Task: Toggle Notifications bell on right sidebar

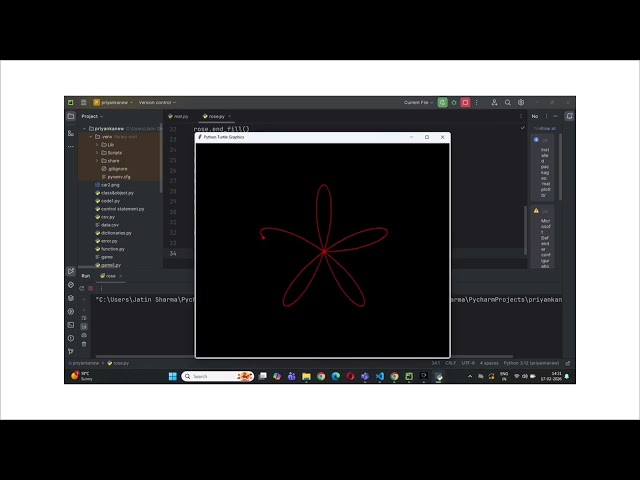Action: [x=569, y=116]
